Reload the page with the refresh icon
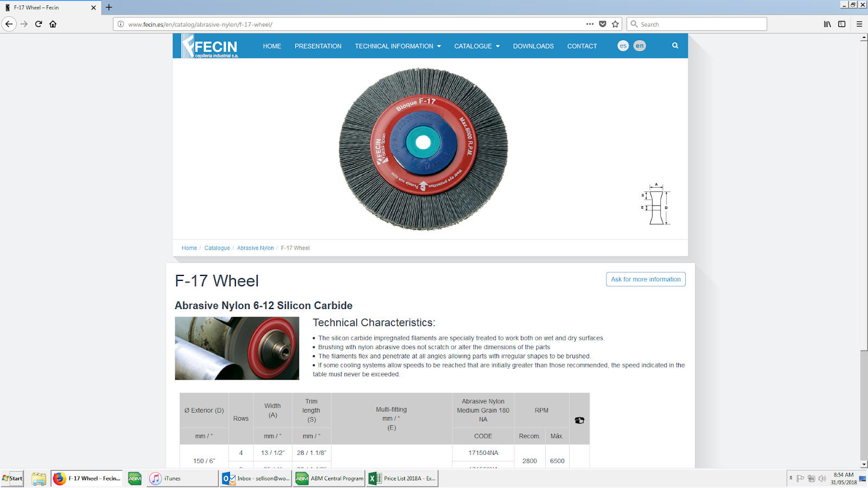Screen dimensions: 868x488 pos(39,24)
